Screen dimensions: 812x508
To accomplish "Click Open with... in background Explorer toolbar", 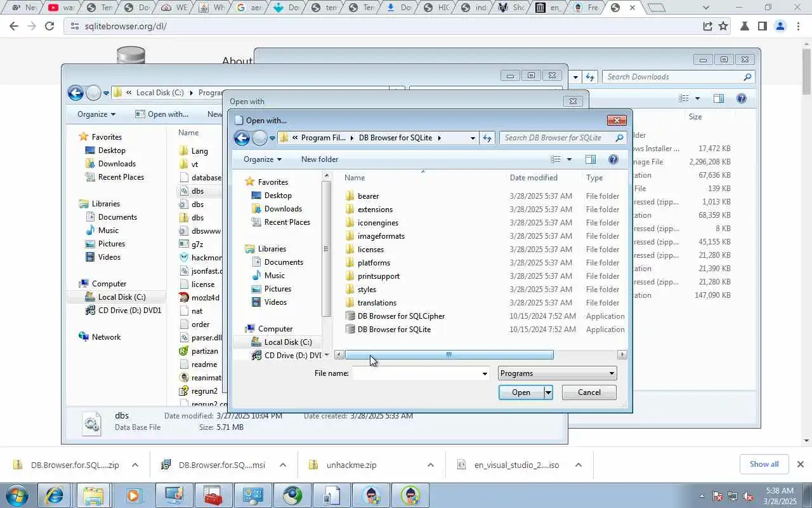I will pos(162,114).
